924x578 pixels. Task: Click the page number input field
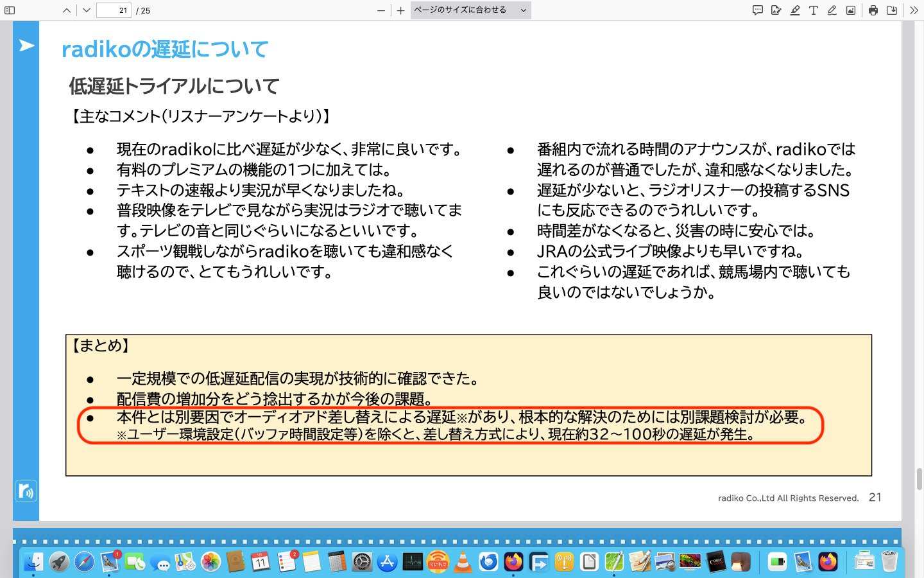[x=114, y=10]
